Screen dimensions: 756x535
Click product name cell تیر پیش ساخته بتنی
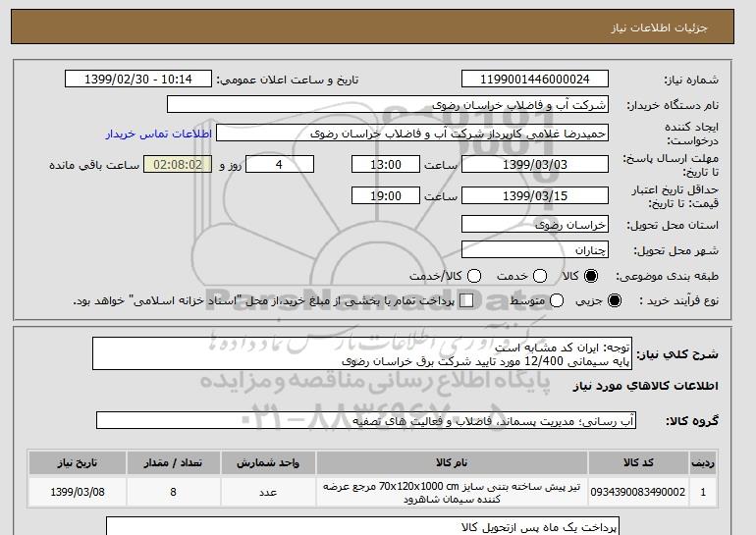click(452, 493)
